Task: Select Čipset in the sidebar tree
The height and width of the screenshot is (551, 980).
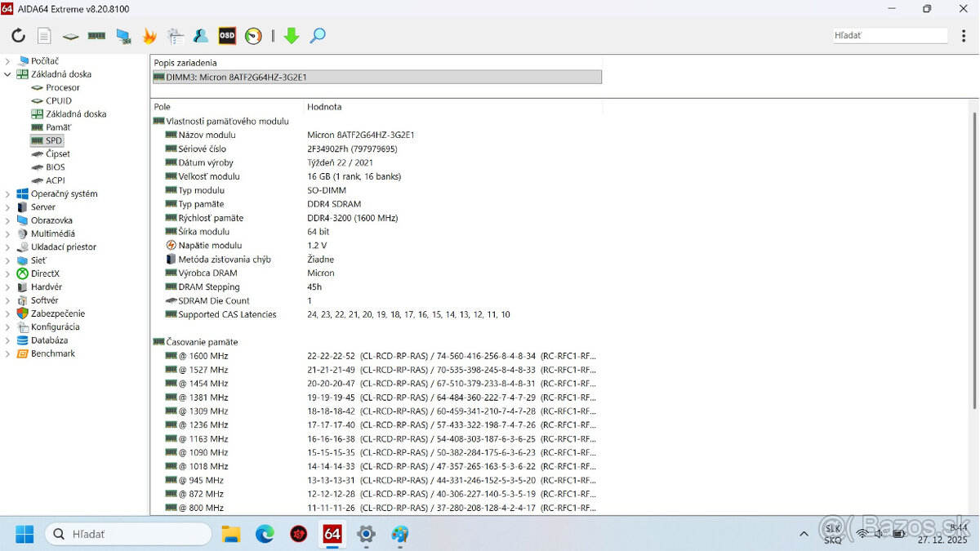Action: (x=57, y=154)
